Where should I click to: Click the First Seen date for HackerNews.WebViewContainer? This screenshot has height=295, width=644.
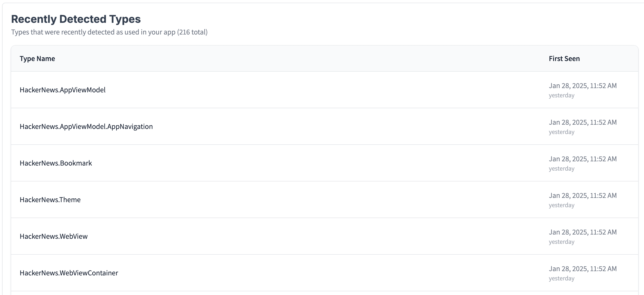pos(583,269)
